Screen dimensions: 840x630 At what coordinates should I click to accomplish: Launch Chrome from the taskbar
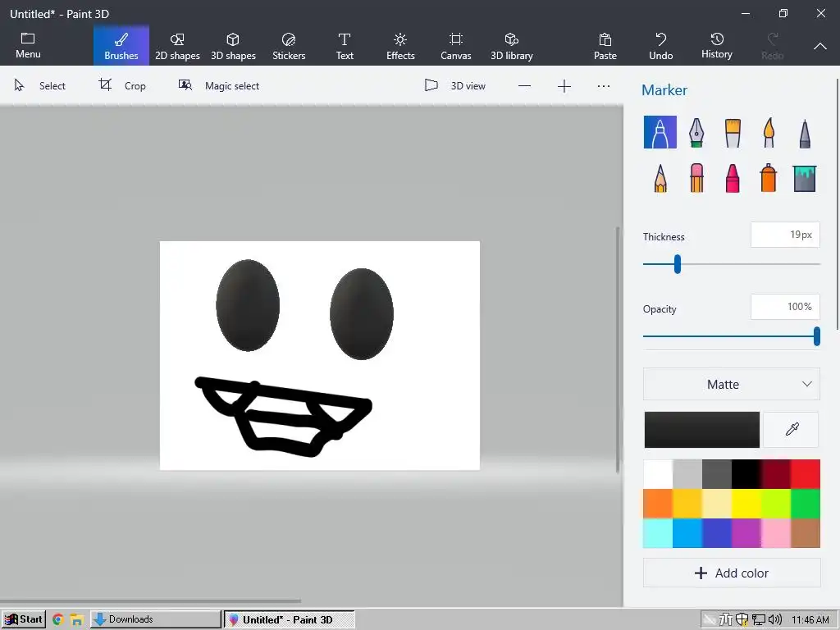coord(58,620)
